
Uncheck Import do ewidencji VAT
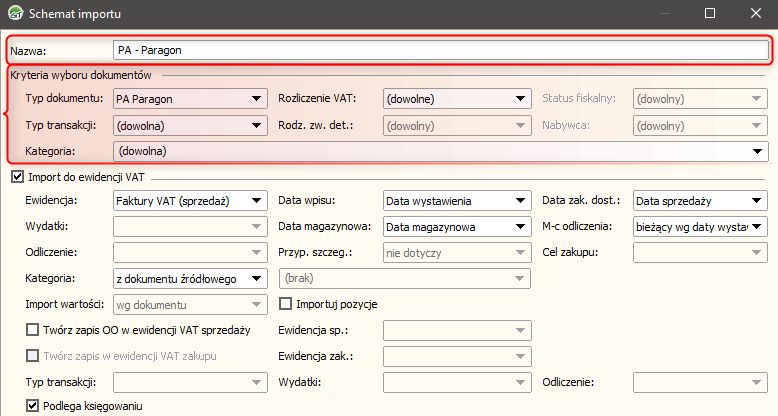coord(17,177)
